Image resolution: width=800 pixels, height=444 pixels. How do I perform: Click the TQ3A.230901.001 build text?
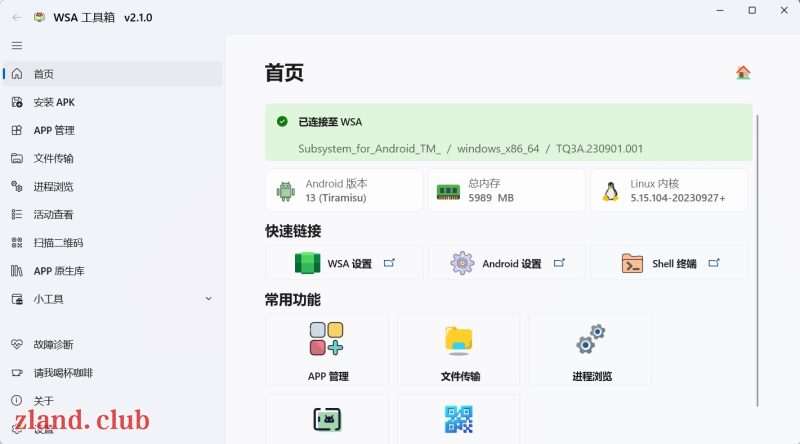pos(599,149)
